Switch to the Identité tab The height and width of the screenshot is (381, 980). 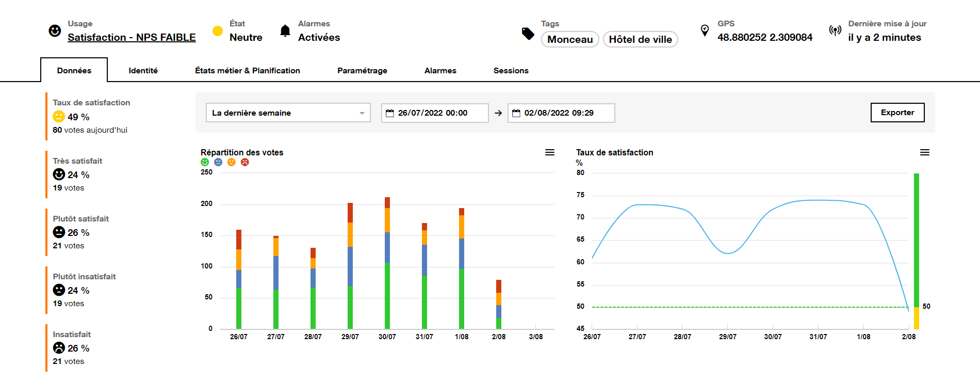(143, 70)
